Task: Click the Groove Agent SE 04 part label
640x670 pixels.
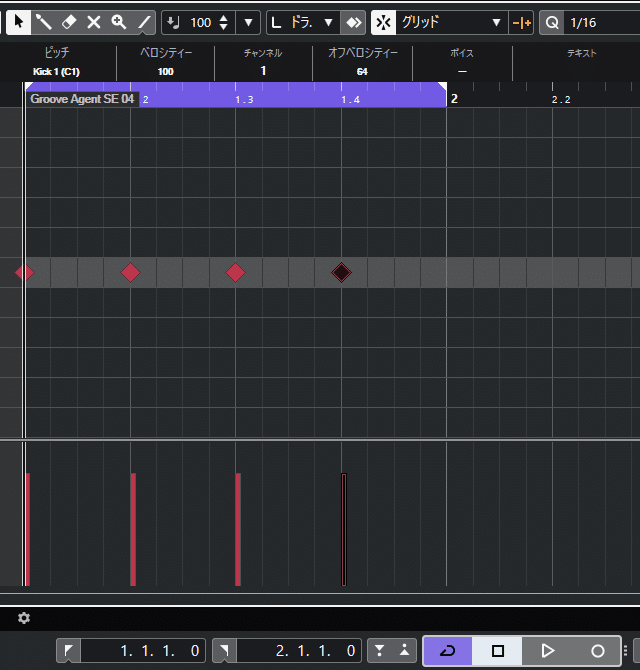Action: coord(82,99)
